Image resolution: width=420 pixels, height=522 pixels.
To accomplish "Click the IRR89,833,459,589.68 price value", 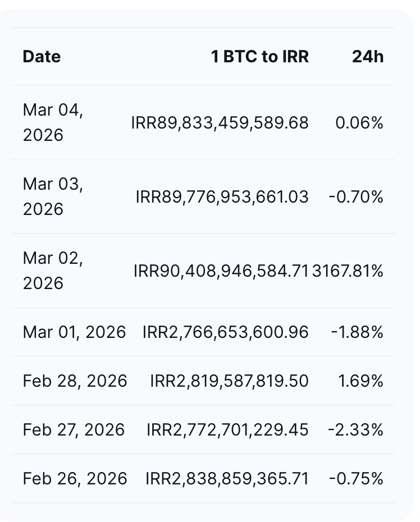I will (x=220, y=123).
